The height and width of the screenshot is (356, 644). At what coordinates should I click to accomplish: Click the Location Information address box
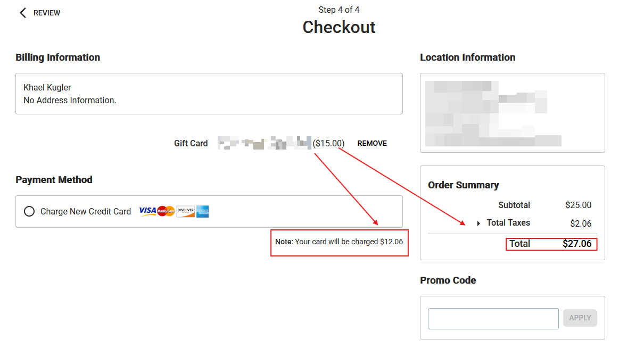tap(512, 113)
